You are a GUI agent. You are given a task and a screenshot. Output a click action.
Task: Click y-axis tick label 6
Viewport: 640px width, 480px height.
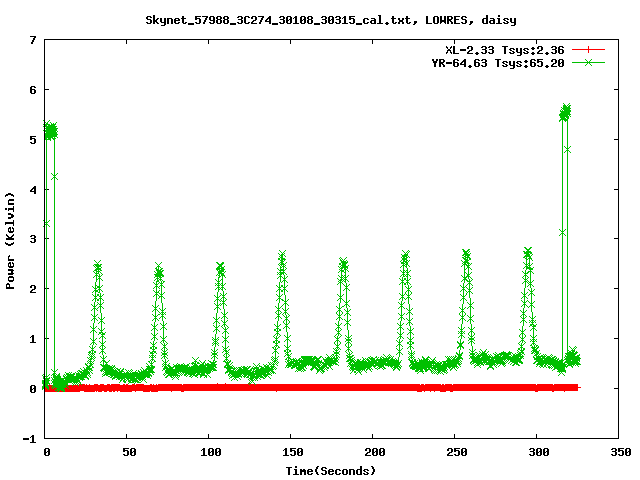33,90
